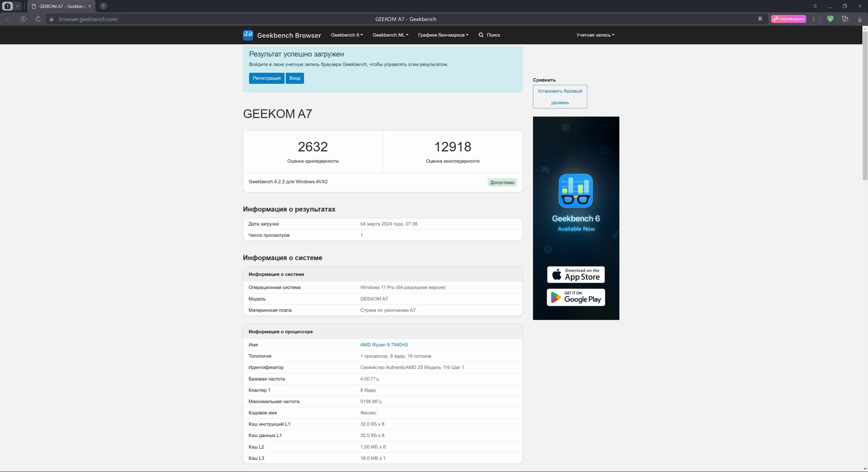The height and width of the screenshot is (472, 868).
Task: Click the text Geekbench 6.2.2 для Windows AVX2
Action: click(288, 182)
